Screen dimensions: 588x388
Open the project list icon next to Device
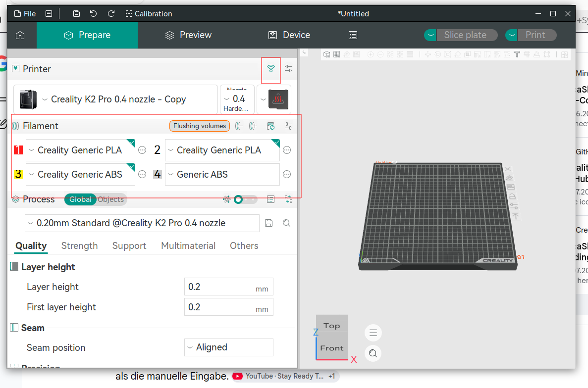point(353,35)
